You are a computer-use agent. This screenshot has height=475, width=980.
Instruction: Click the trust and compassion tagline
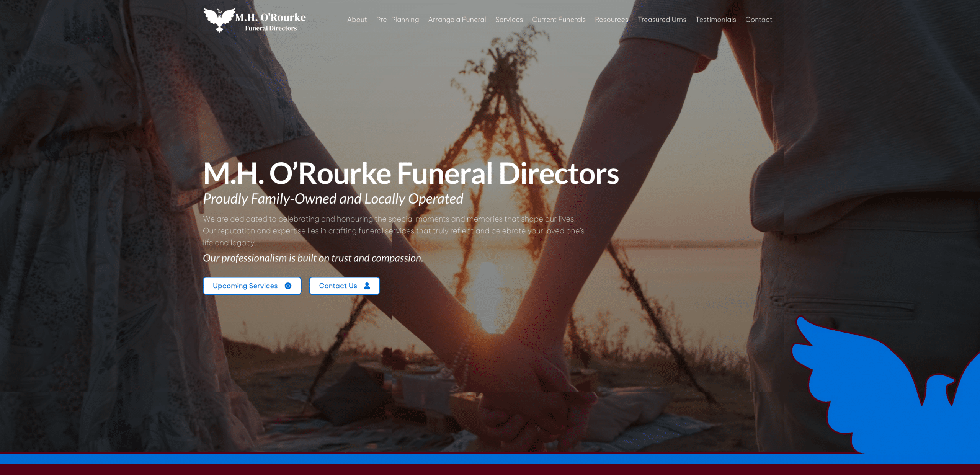pyautogui.click(x=313, y=258)
